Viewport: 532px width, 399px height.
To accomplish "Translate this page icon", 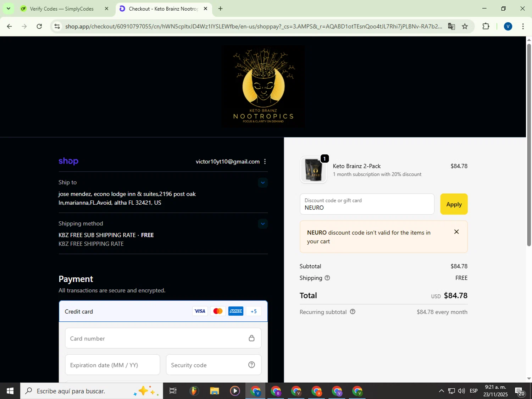I will click(451, 26).
